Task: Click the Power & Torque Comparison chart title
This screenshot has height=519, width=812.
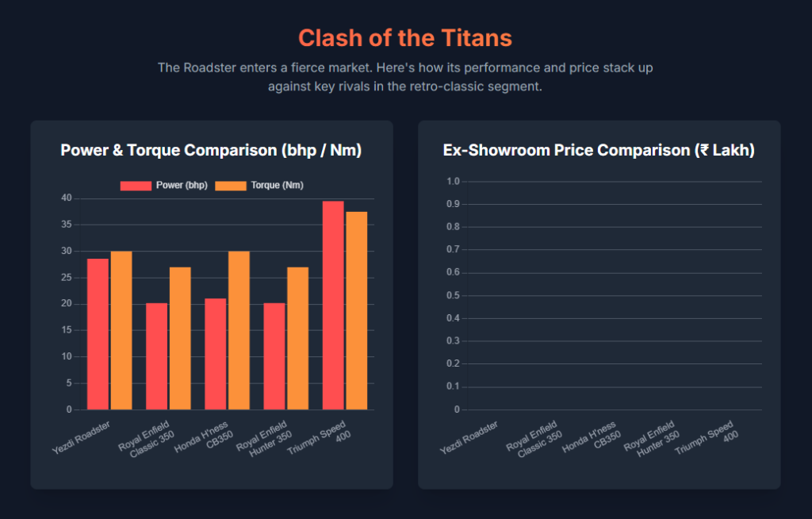Action: coord(211,150)
